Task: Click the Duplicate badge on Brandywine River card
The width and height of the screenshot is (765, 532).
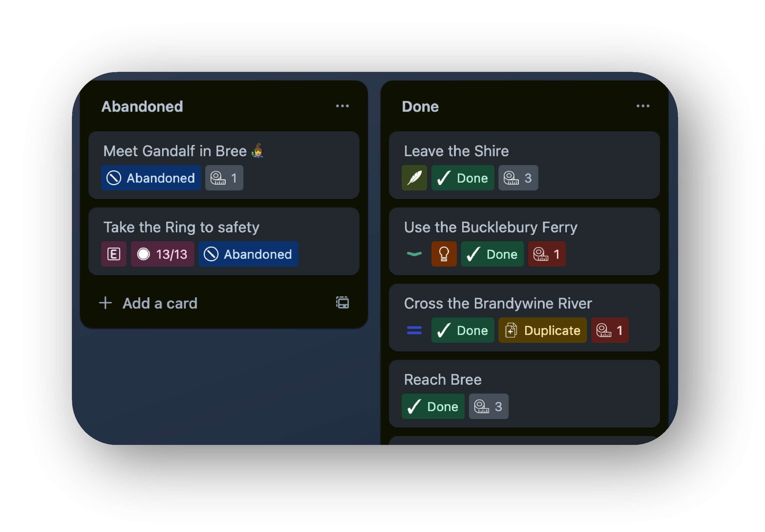Action: (x=542, y=330)
